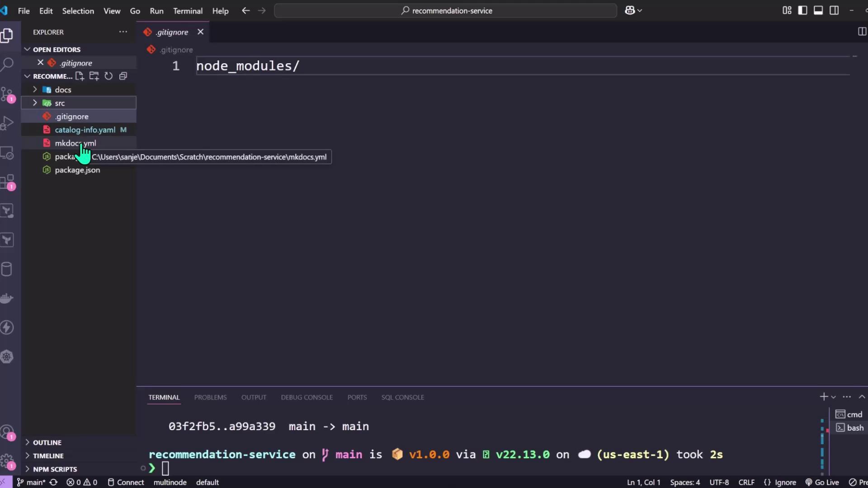Switch to the Problems panel tab
868x488 pixels.
pos(210,397)
